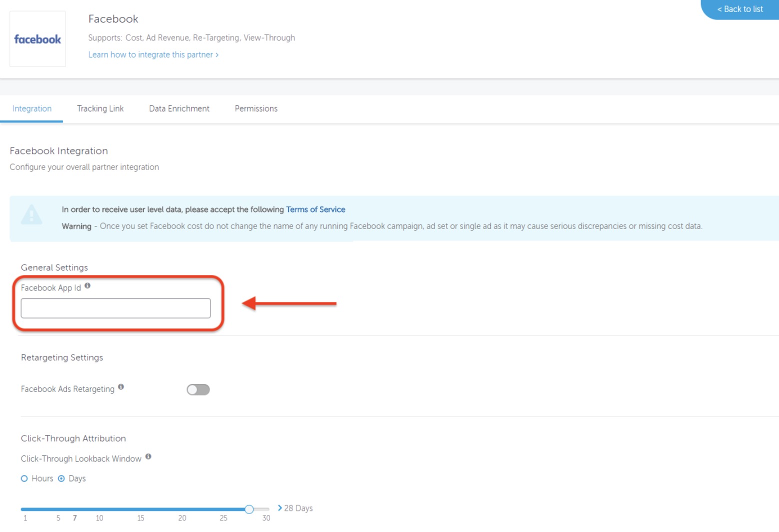Click the warning triangle icon in the notice
779x532 pixels.
31,215
